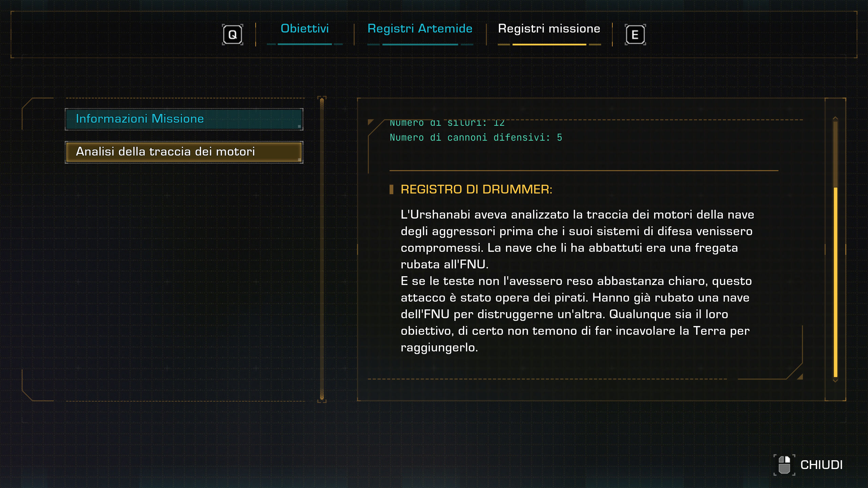Switch to Registri Artemide tab
Screen dimensions: 868x488
pos(420,29)
